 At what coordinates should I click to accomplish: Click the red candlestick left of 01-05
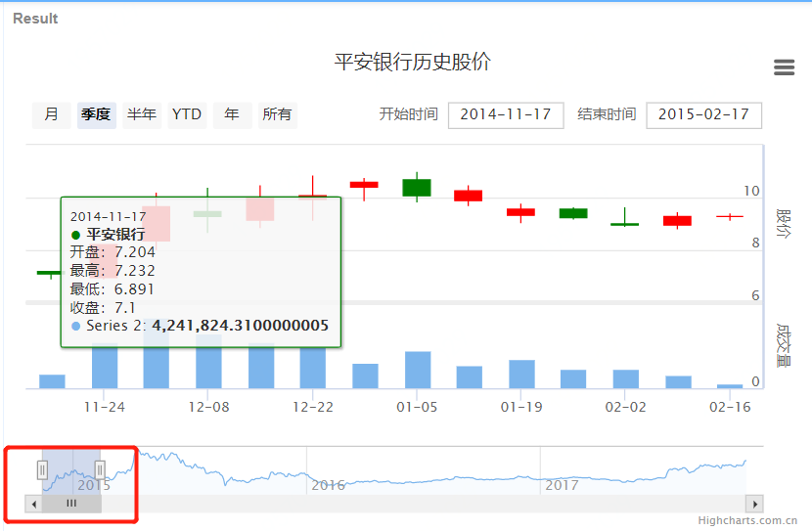point(364,185)
